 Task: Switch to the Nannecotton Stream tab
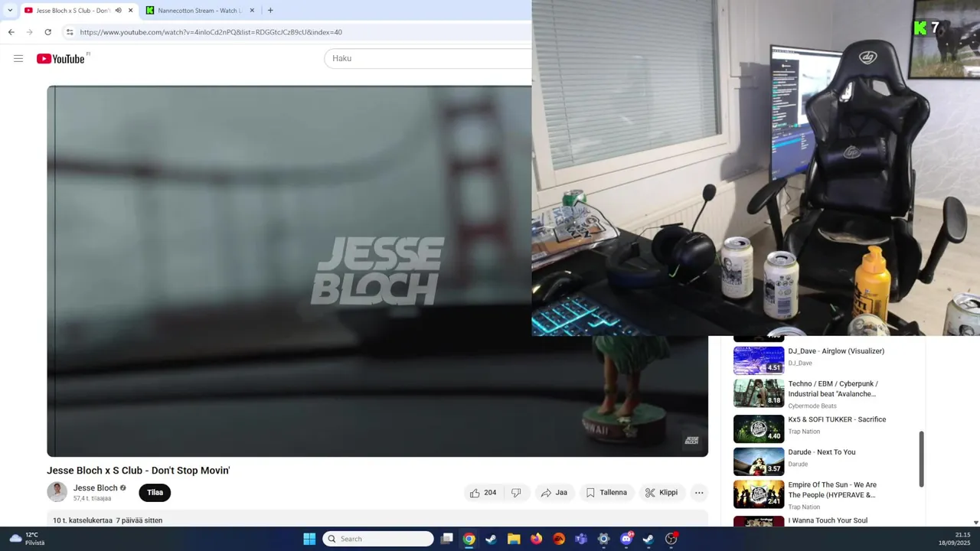point(199,11)
